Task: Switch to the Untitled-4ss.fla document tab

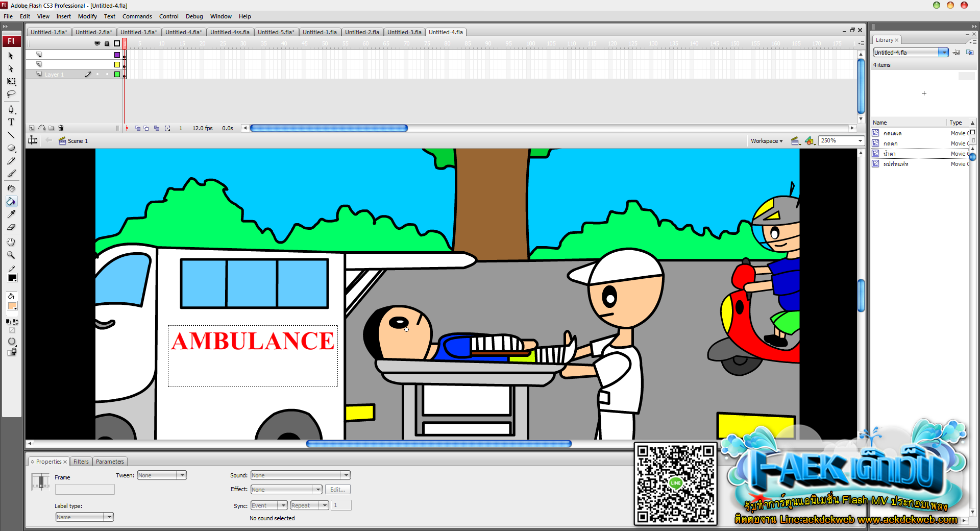Action: point(230,32)
